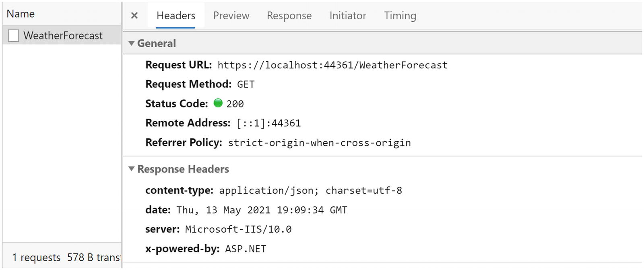Click the content-type header value
644x270 pixels.
310,191
